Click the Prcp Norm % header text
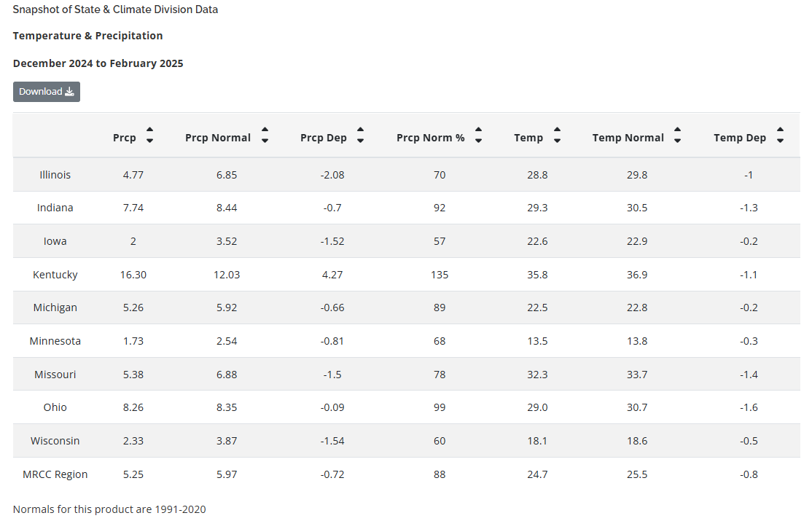The image size is (812, 521). (430, 138)
